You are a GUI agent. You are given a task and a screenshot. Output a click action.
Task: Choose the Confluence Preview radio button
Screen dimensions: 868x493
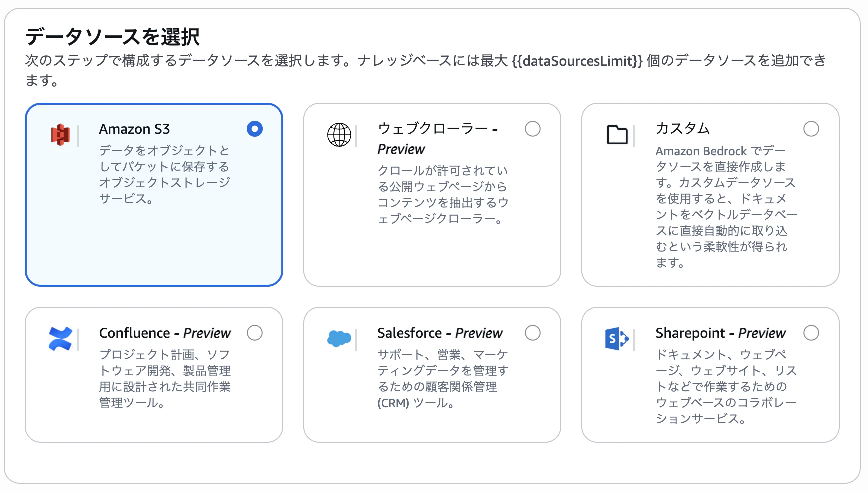pyautogui.click(x=255, y=333)
